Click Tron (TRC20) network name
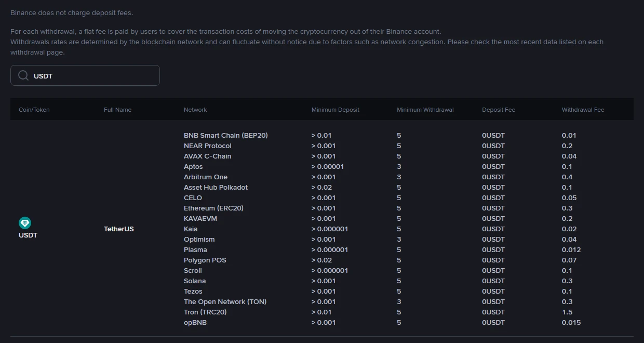644x343 pixels. pyautogui.click(x=205, y=312)
